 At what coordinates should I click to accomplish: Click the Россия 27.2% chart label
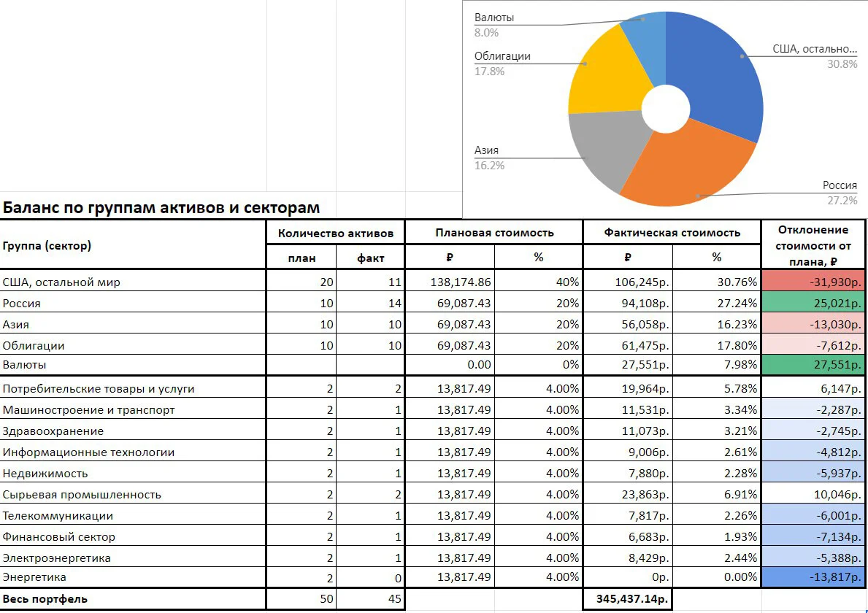point(840,193)
